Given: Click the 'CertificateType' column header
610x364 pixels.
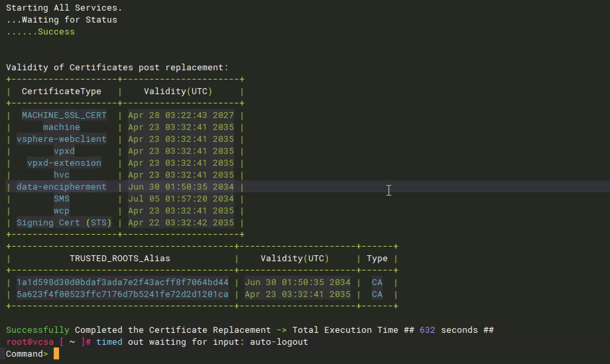Looking at the screenshot, I should [x=62, y=91].
